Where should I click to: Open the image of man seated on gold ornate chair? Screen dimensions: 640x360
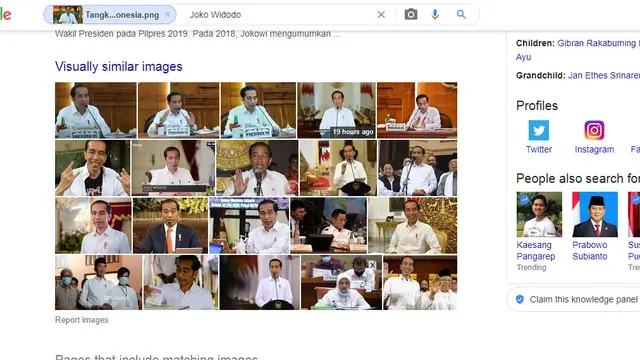[x=413, y=225]
